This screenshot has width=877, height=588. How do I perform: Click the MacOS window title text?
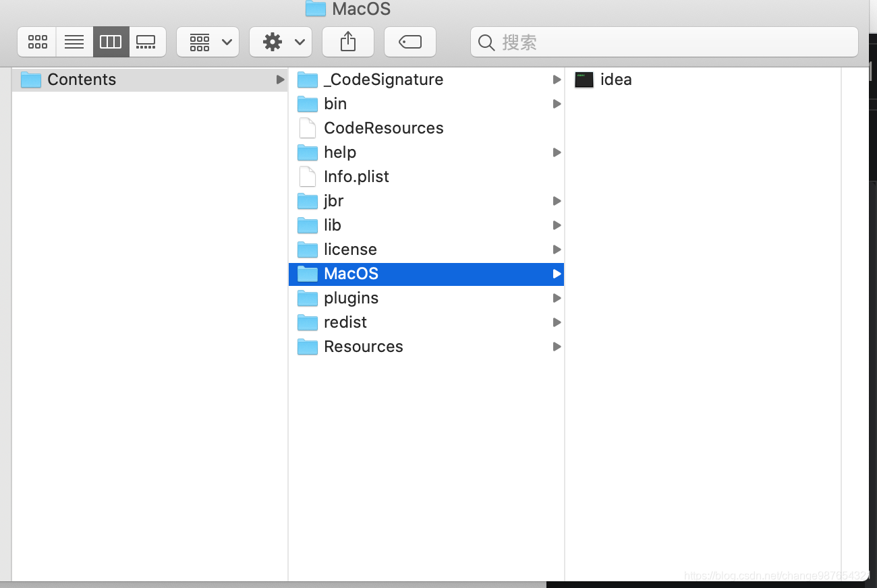click(x=362, y=9)
